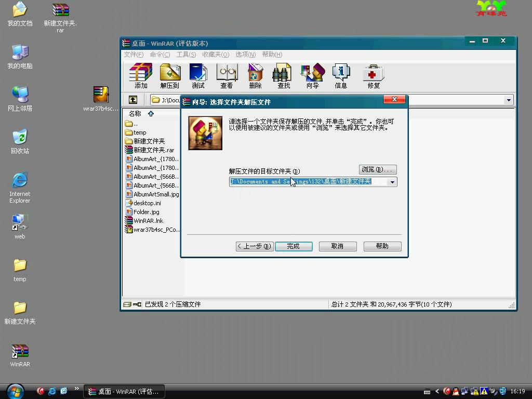Select 新建文件夹.rar in file list
The height and width of the screenshot is (399, 532).
tap(150, 150)
